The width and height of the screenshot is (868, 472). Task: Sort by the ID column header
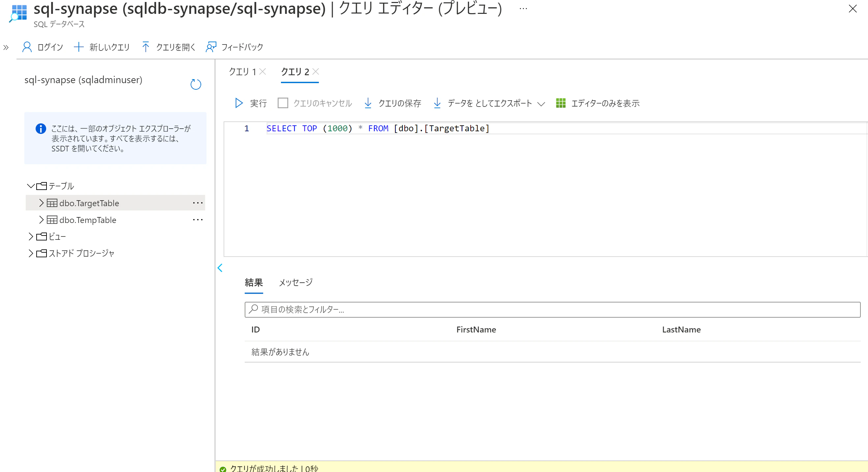click(x=255, y=330)
